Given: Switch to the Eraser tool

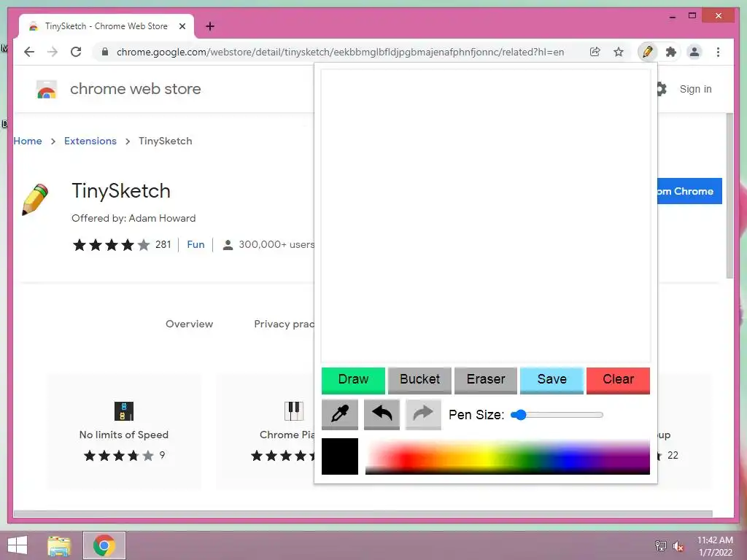Looking at the screenshot, I should point(486,380).
